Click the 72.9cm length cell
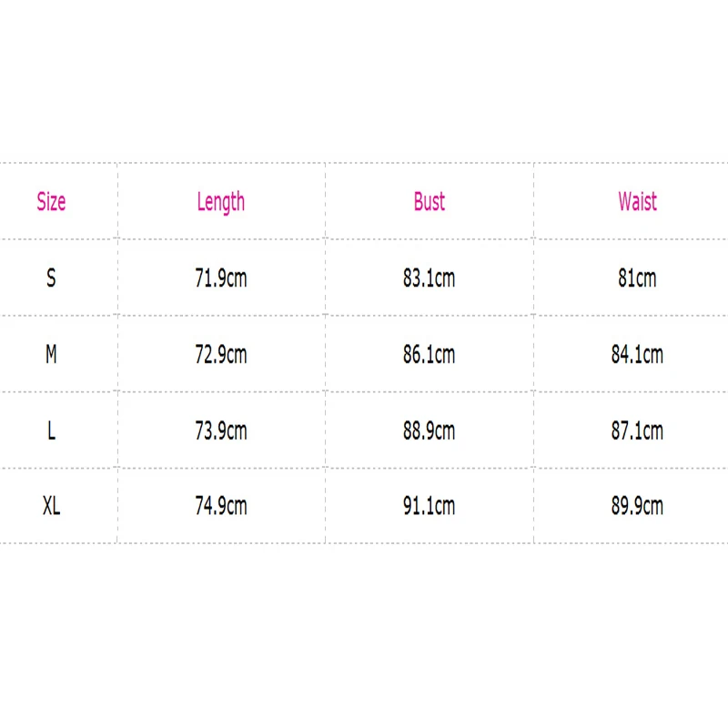The width and height of the screenshot is (728, 728). [x=221, y=355]
